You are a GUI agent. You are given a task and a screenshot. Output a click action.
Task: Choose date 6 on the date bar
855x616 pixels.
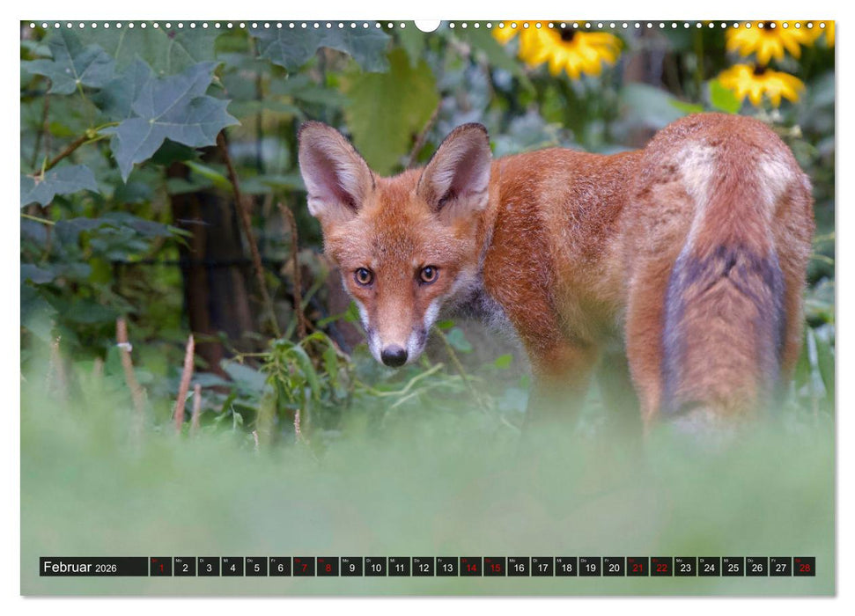(x=280, y=567)
